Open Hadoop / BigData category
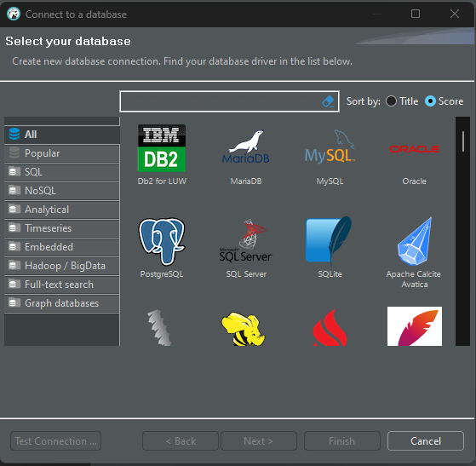This screenshot has height=466, width=476. [x=62, y=266]
